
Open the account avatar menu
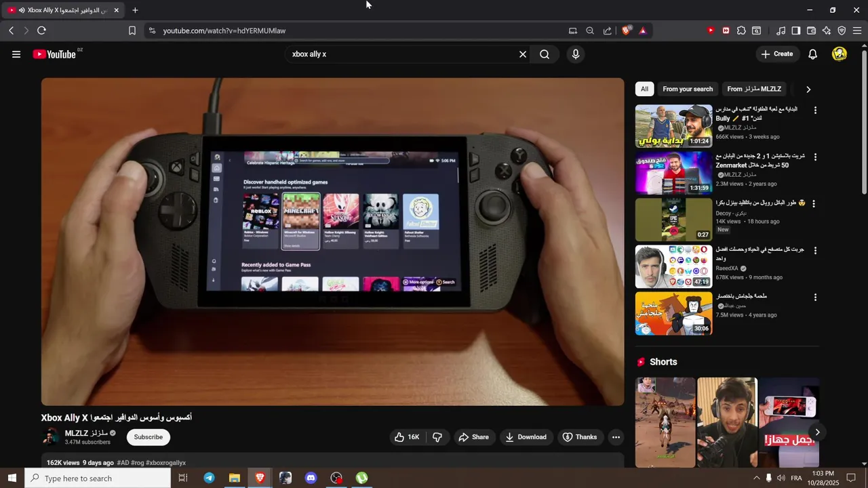click(x=840, y=54)
